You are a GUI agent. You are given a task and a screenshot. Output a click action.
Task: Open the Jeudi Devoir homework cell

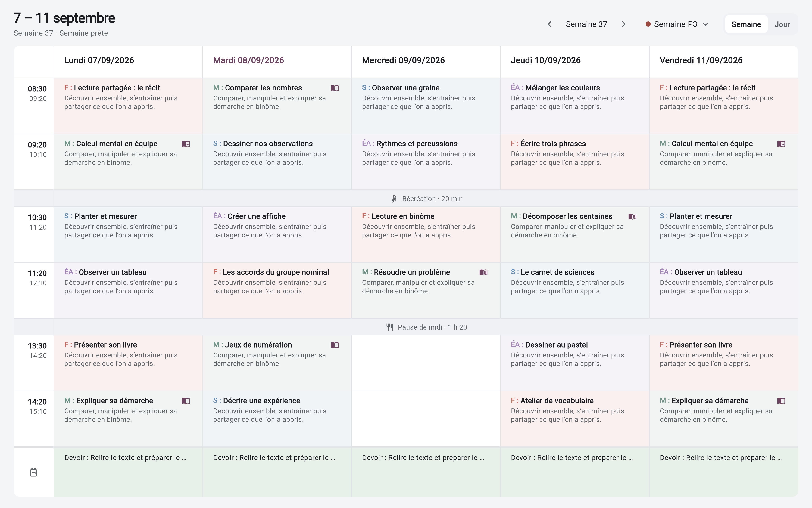pyautogui.click(x=575, y=472)
